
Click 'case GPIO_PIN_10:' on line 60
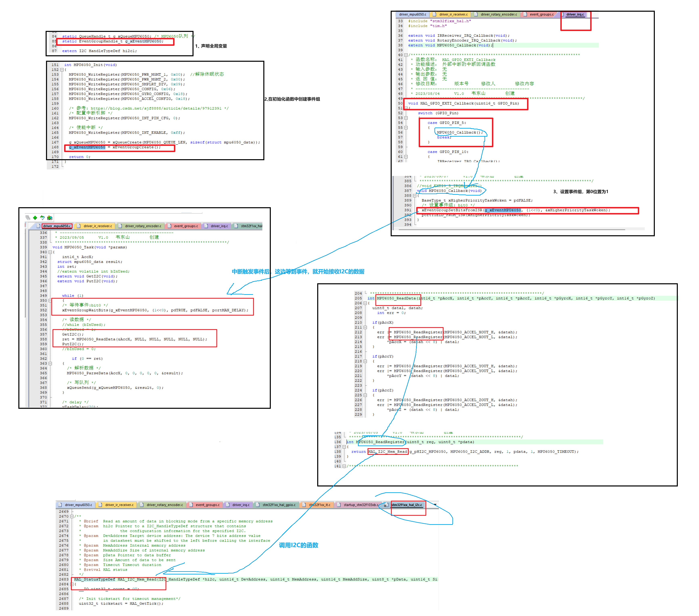coord(448,152)
